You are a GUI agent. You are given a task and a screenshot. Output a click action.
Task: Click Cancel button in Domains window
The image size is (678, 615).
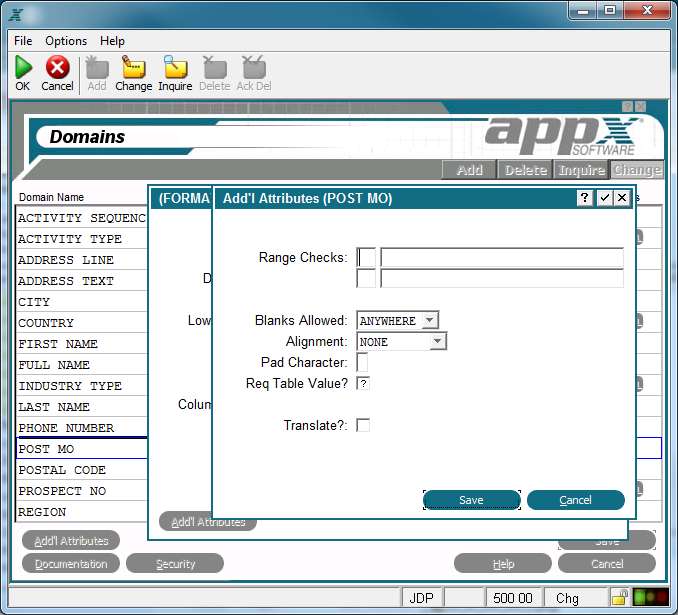[607, 564]
